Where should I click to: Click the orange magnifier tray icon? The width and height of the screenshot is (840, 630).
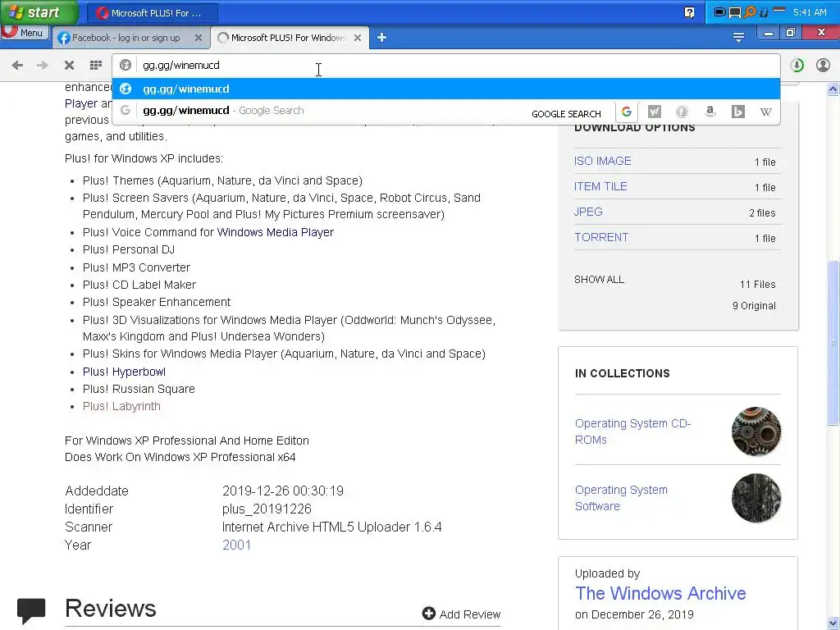point(750,11)
